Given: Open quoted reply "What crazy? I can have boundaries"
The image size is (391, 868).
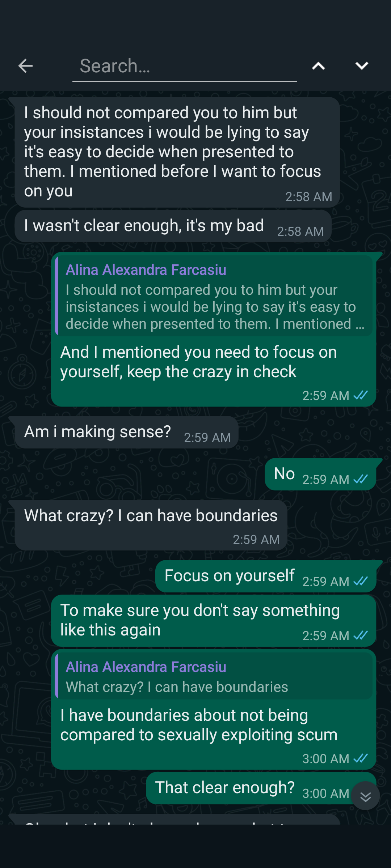Looking at the screenshot, I should [214, 676].
